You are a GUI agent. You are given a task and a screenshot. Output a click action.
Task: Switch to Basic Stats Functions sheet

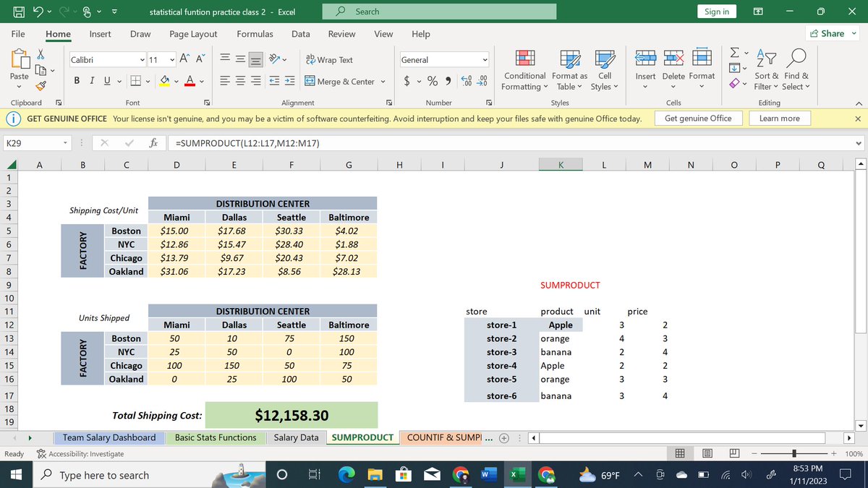tap(216, 437)
